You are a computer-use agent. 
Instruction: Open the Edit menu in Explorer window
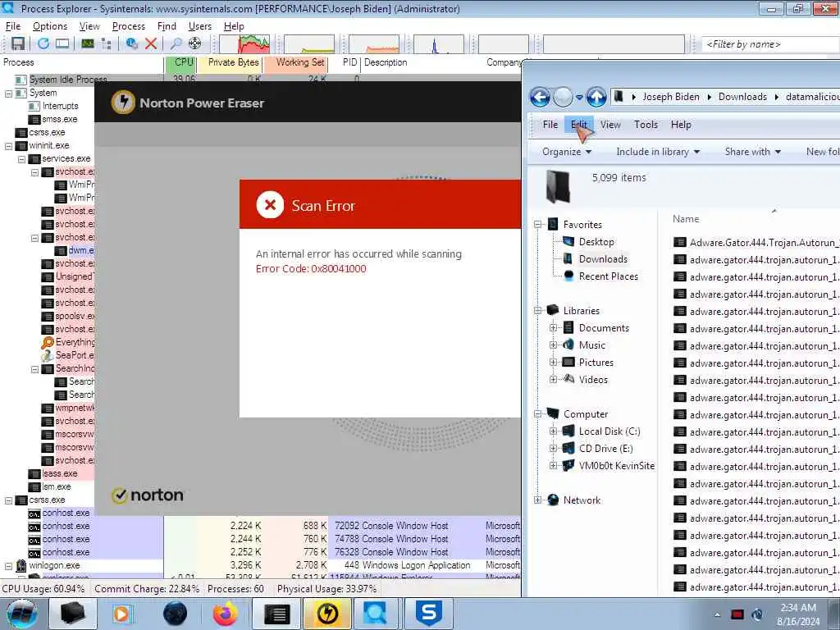tap(578, 125)
